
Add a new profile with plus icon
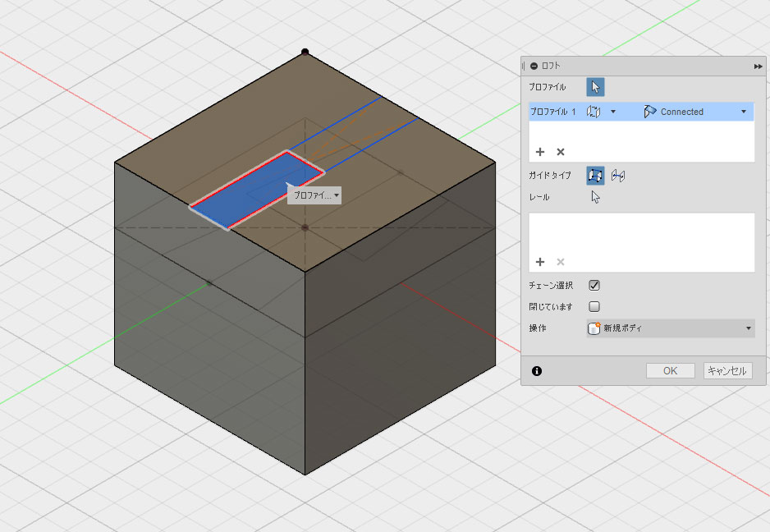[x=540, y=152]
